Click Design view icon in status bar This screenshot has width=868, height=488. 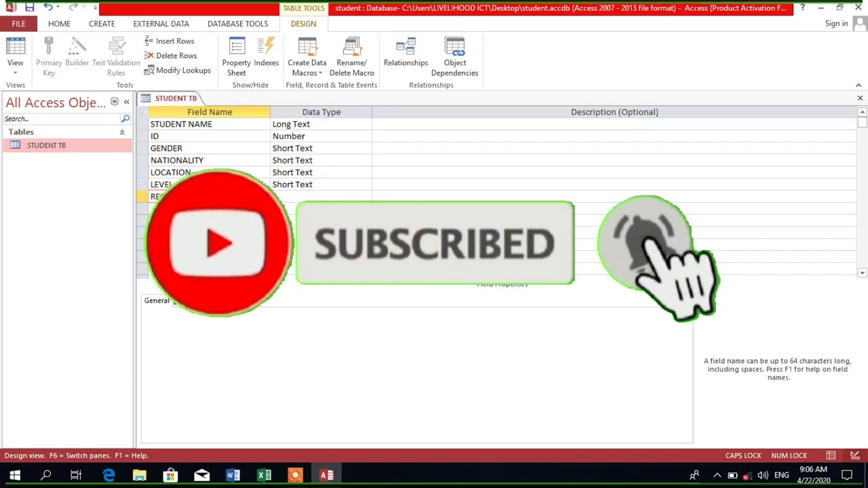[855, 455]
